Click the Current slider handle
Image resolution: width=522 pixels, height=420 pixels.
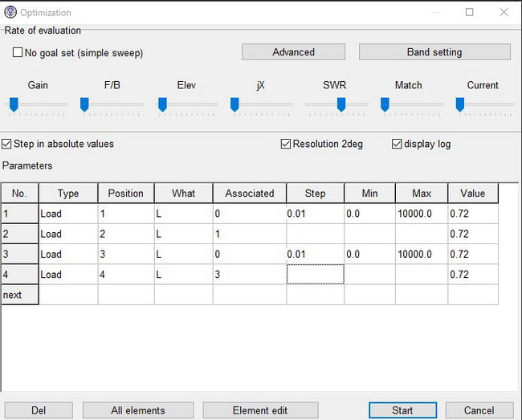(460, 104)
